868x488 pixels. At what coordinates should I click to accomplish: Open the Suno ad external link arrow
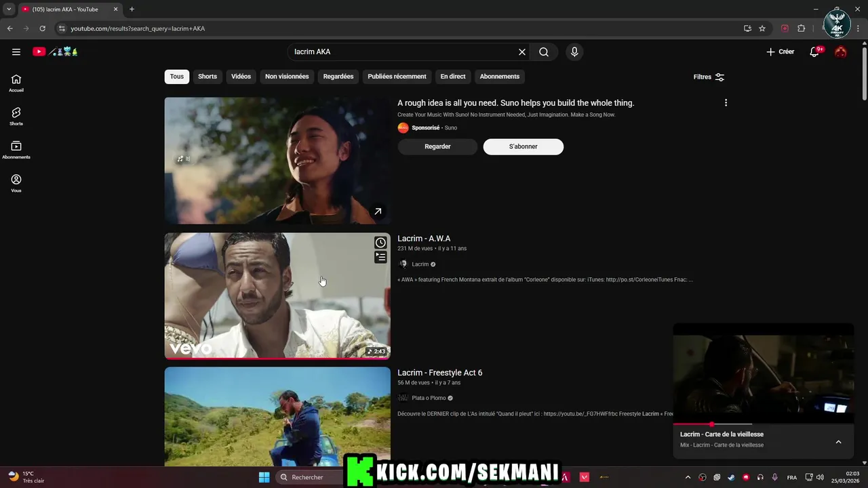tap(378, 211)
